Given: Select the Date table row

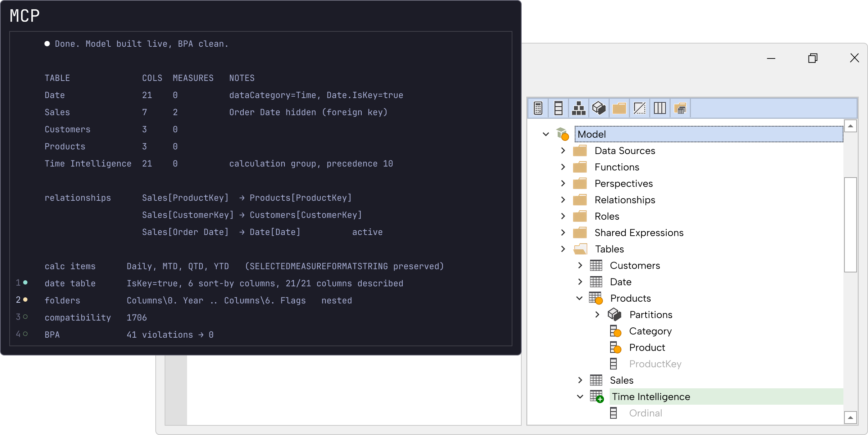Looking at the screenshot, I should coord(620,282).
